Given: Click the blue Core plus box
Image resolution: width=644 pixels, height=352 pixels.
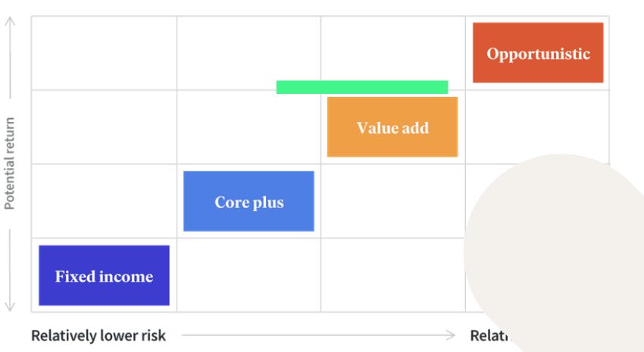Looking at the screenshot, I should click(249, 201).
